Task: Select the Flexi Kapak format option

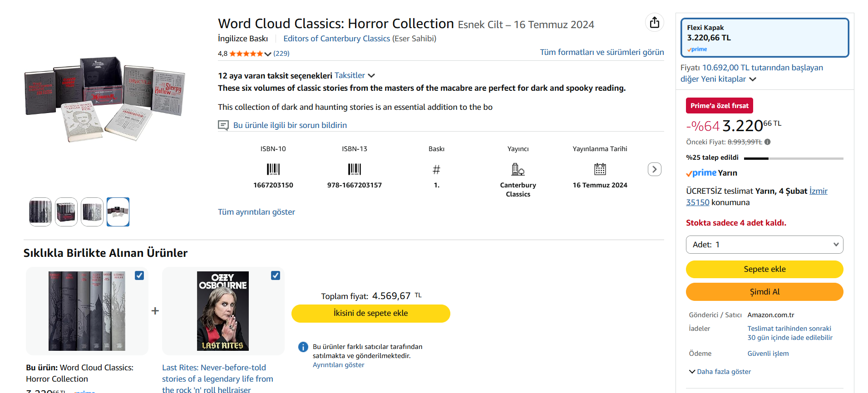Action: (x=764, y=38)
